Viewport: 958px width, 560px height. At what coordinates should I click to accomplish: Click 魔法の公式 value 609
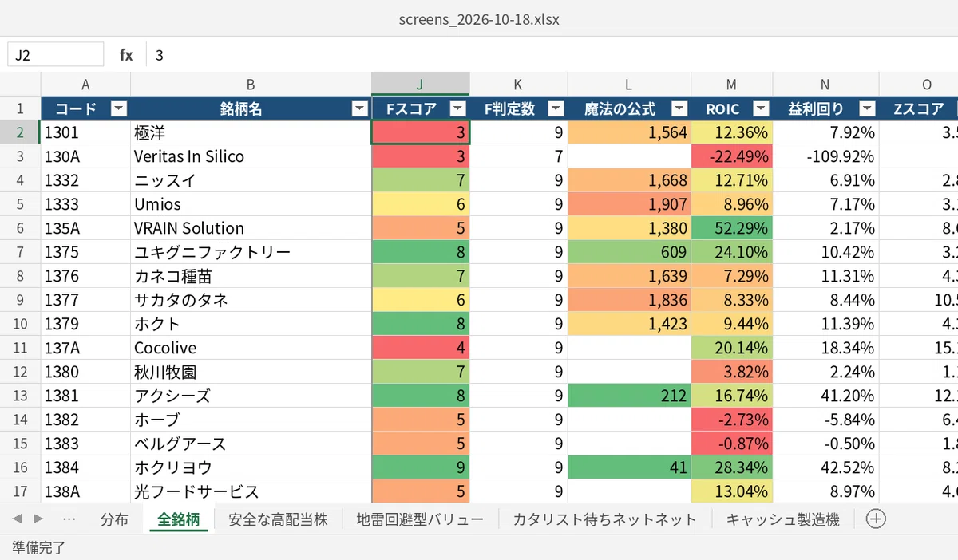[629, 252]
